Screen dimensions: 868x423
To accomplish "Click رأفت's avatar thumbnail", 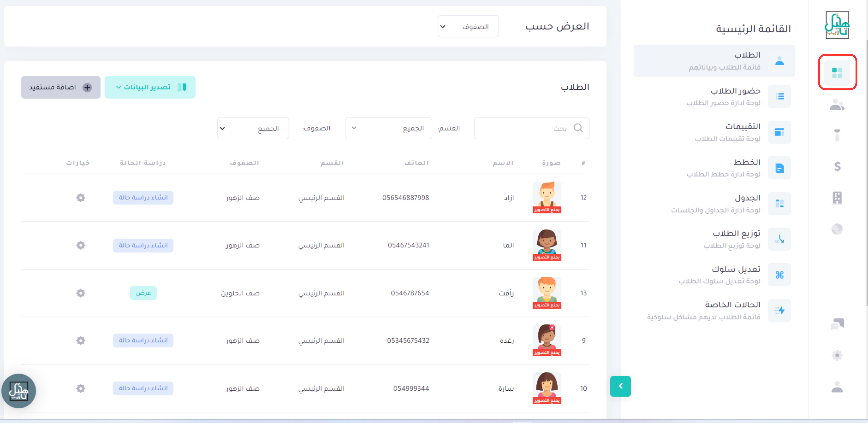I will [547, 293].
